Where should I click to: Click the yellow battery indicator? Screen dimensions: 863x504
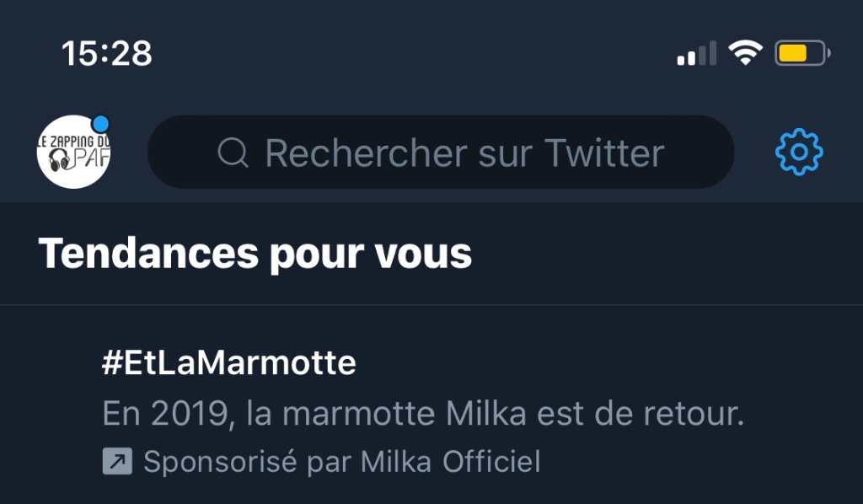(x=802, y=53)
